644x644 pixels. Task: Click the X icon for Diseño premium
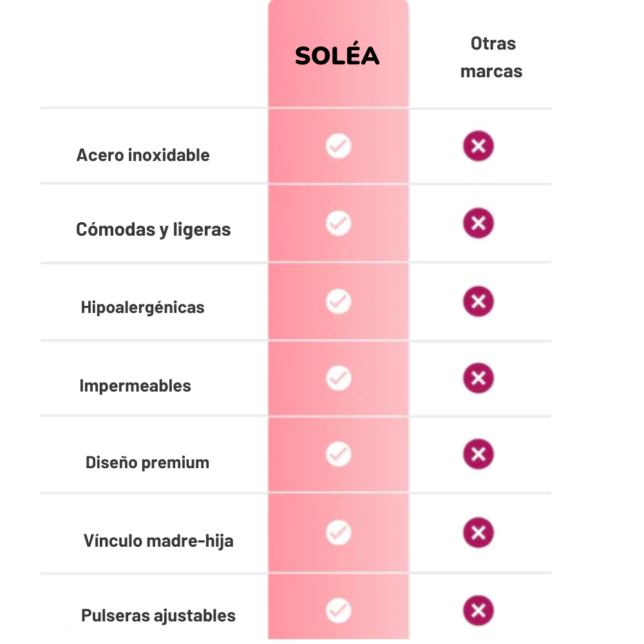tap(478, 455)
